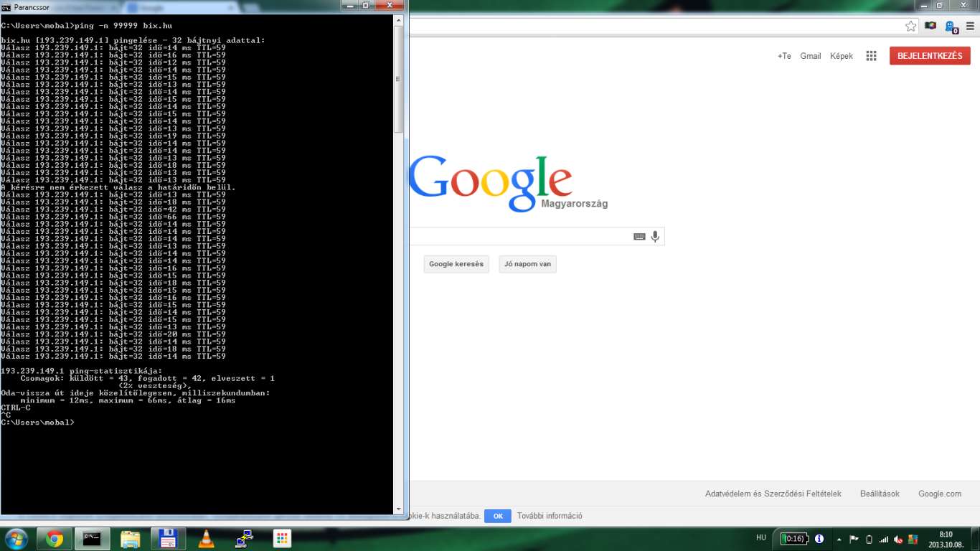Click the 'minimum = 12ms' statistics line
The height and width of the screenshot is (551, 980).
pos(128,400)
